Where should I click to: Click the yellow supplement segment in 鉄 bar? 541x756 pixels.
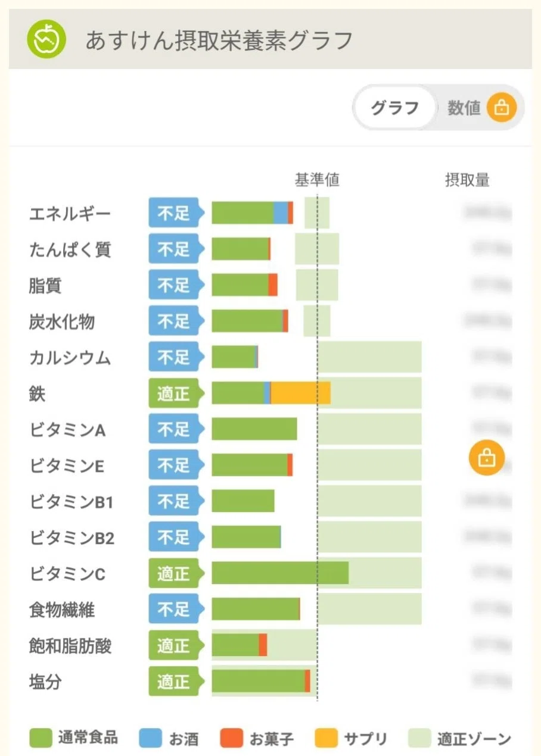click(x=301, y=393)
